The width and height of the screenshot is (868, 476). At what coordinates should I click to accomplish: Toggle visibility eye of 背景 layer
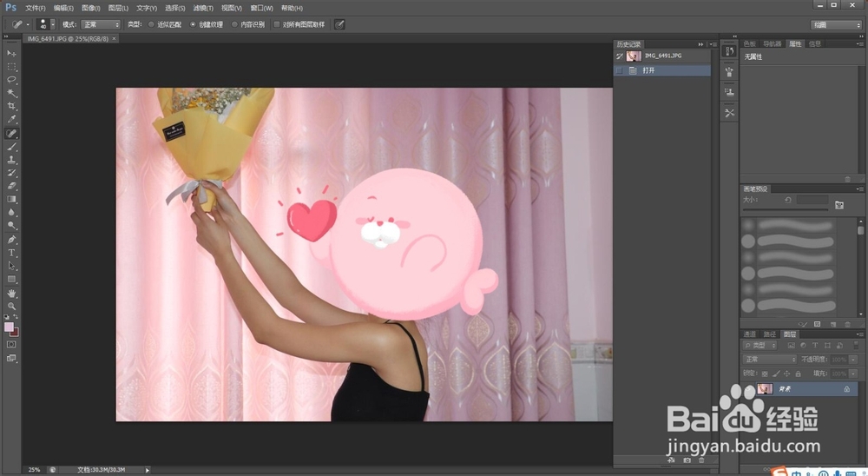tap(748, 389)
